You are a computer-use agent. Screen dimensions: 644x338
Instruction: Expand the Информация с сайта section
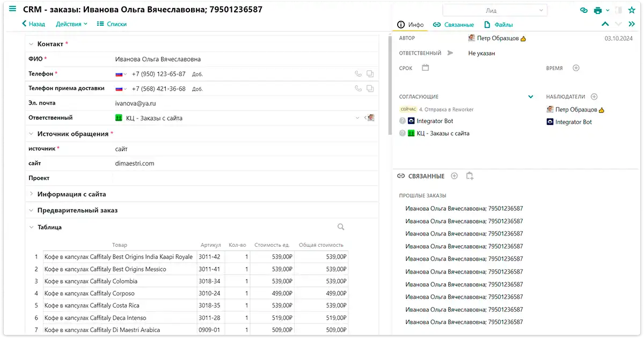pos(32,194)
